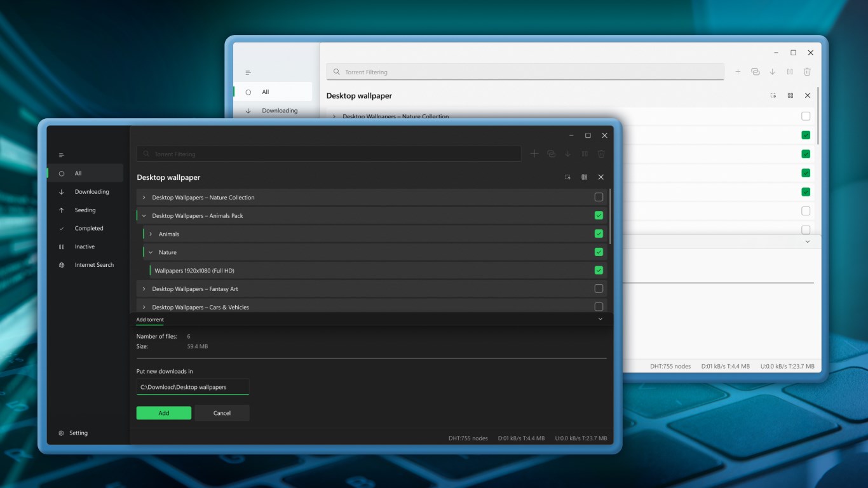Viewport: 868px width, 488px height.
Task: Collapse the Add torrent panel chevron in dark window
Action: 600,319
